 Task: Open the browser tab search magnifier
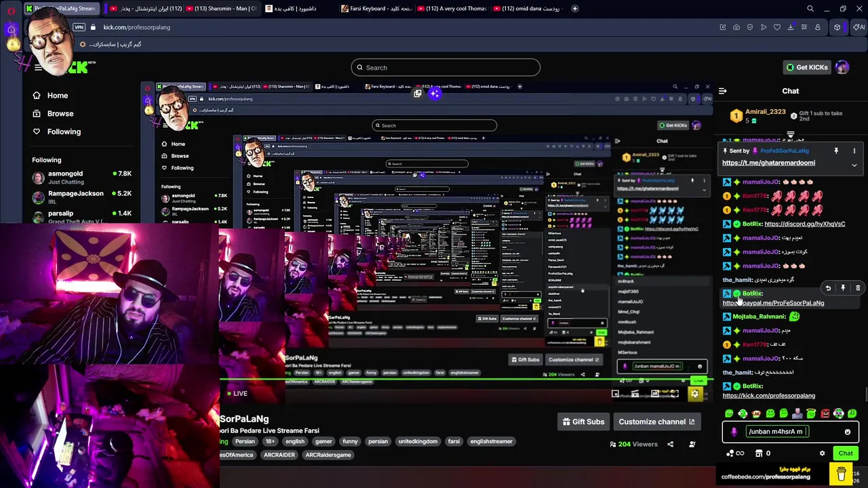click(810, 9)
